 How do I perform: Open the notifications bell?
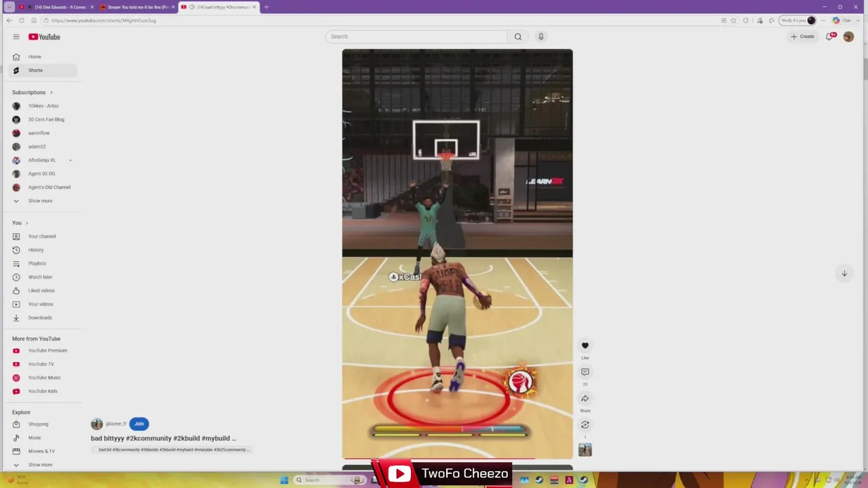(829, 37)
